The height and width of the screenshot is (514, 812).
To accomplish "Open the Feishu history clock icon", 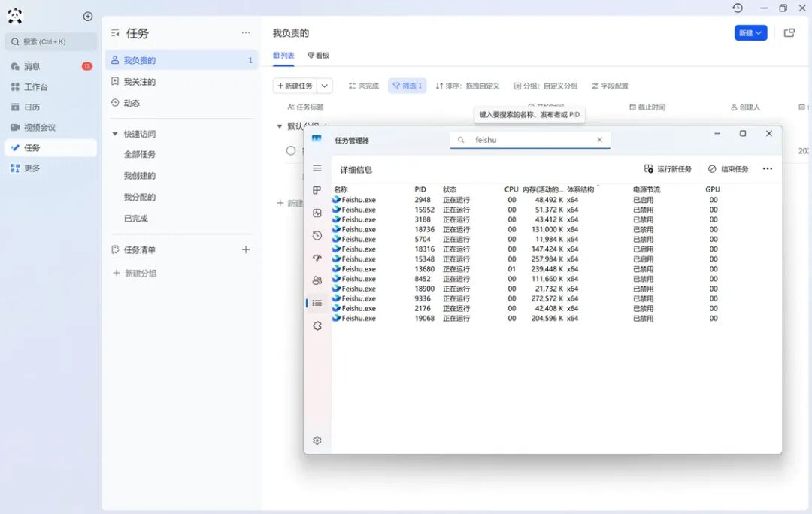I will tap(738, 8).
